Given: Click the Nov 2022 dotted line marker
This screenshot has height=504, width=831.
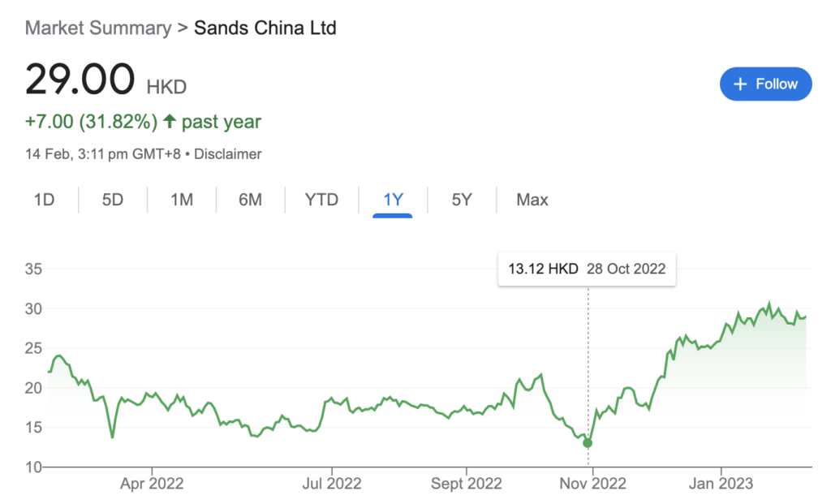Looking at the screenshot, I should point(588,366).
